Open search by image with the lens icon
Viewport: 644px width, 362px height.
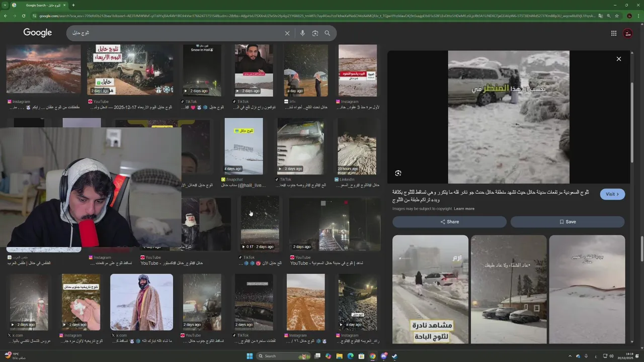pyautogui.click(x=315, y=33)
